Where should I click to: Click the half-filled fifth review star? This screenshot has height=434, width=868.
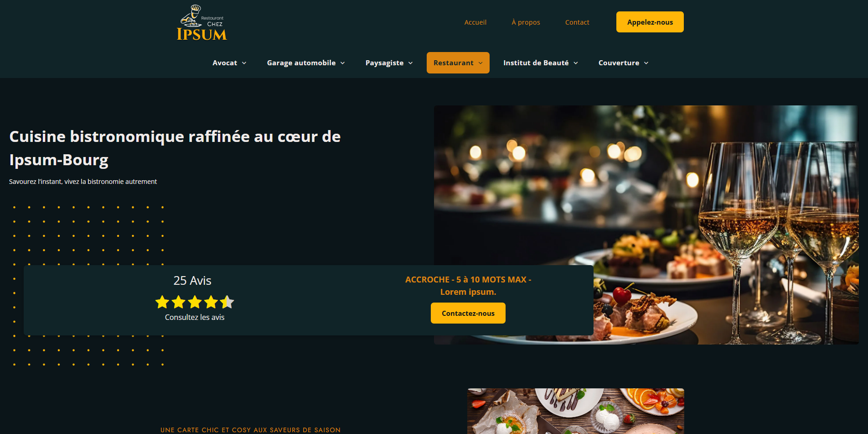227,302
